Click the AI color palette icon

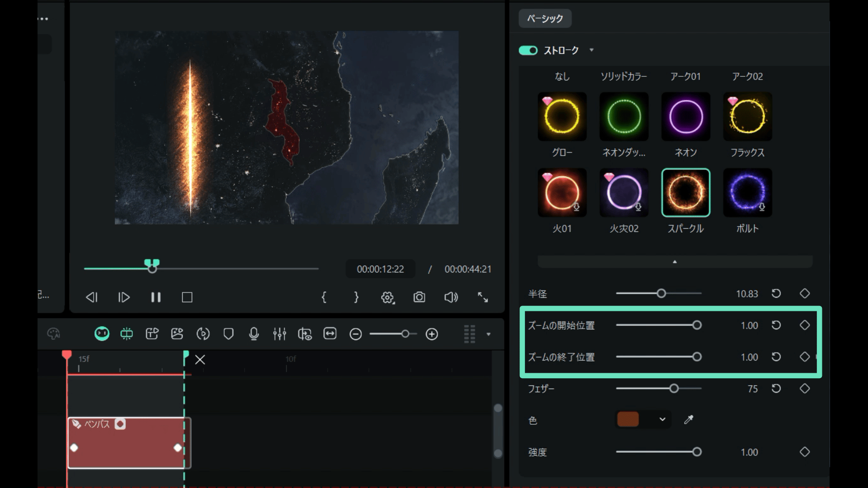54,333
